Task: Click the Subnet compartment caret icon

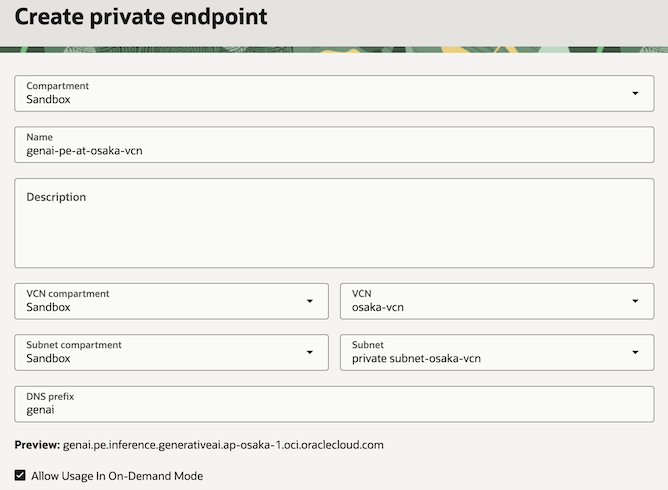Action: click(x=309, y=352)
